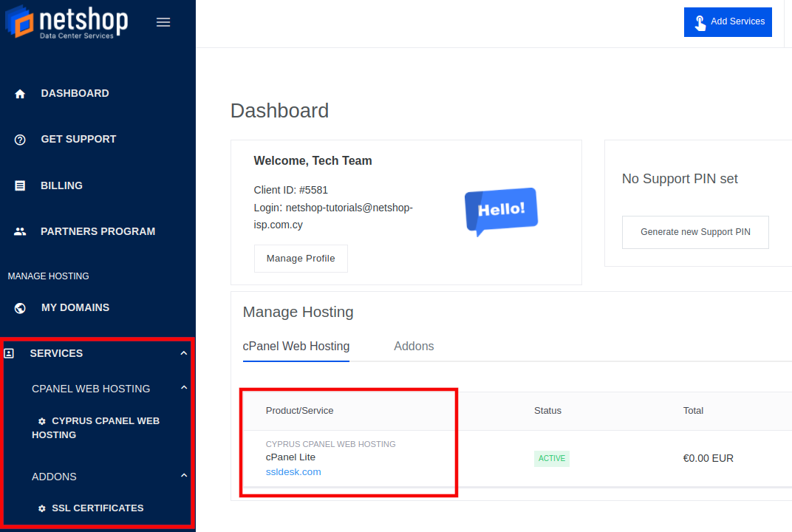Click the My Domains globe icon
This screenshot has width=792, height=532.
point(20,307)
